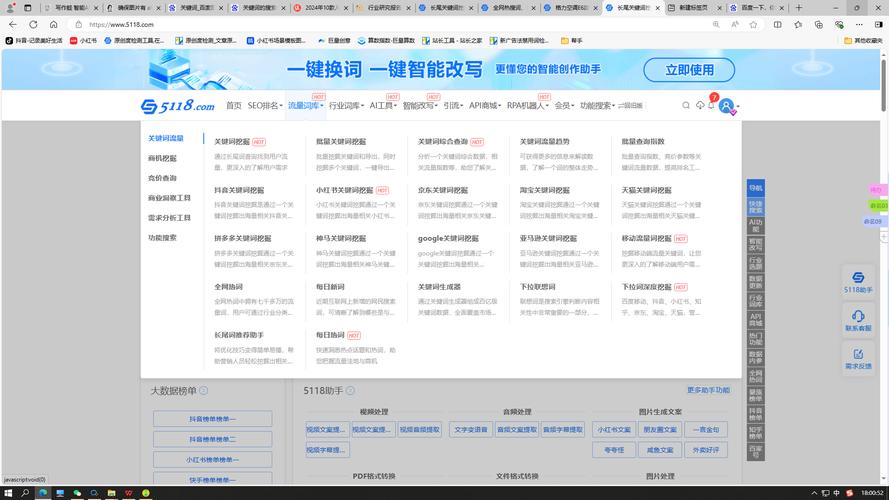Screen dimensions: 889x500
Task: Click the browser address bar
Action: coord(400,24)
